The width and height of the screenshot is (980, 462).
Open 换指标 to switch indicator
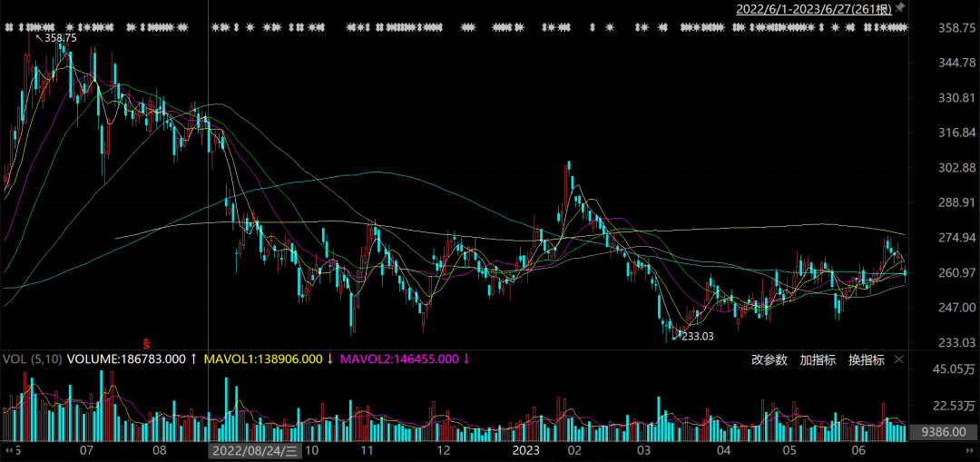(867, 359)
